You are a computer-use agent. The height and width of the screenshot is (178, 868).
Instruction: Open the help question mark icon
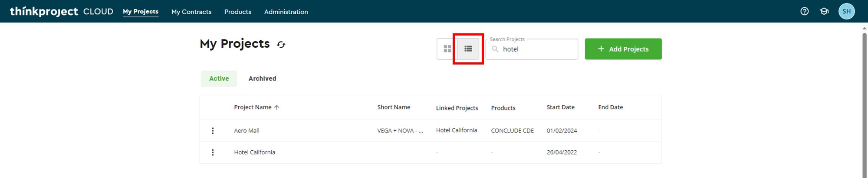(804, 12)
